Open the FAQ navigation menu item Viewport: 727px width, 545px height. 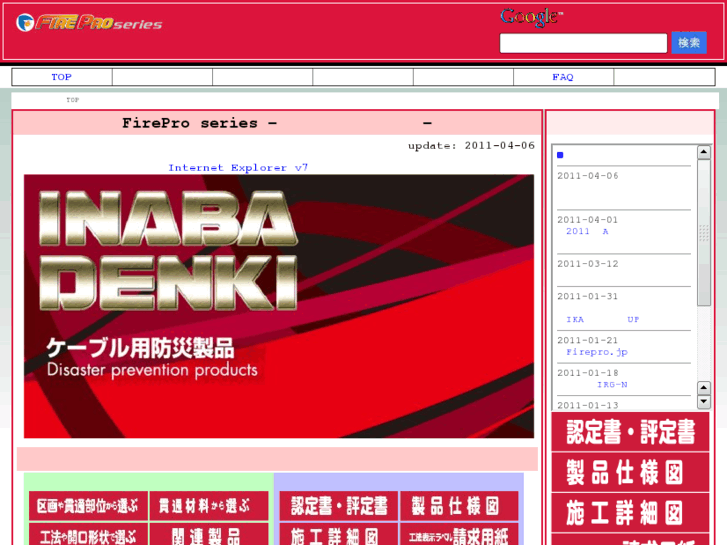(563, 77)
